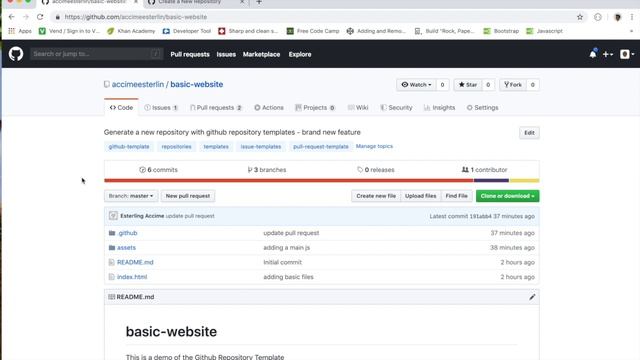Image resolution: width=640 pixels, height=360 pixels.
Task: Click Create new file
Action: (376, 196)
